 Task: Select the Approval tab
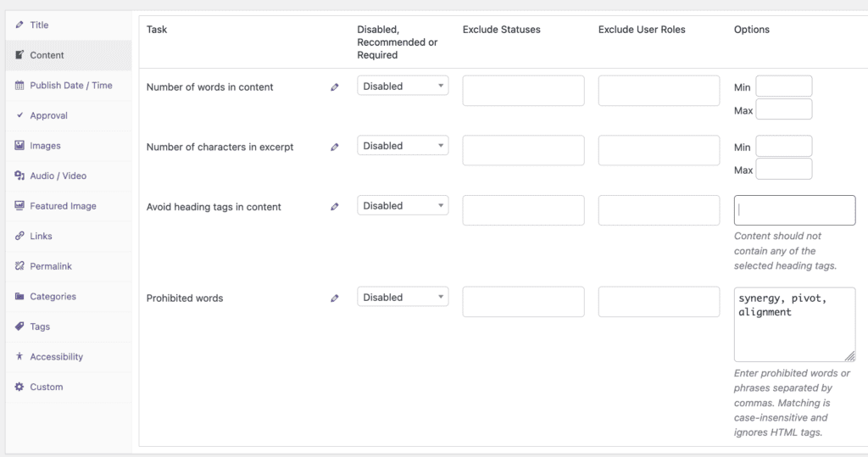pyautogui.click(x=48, y=115)
